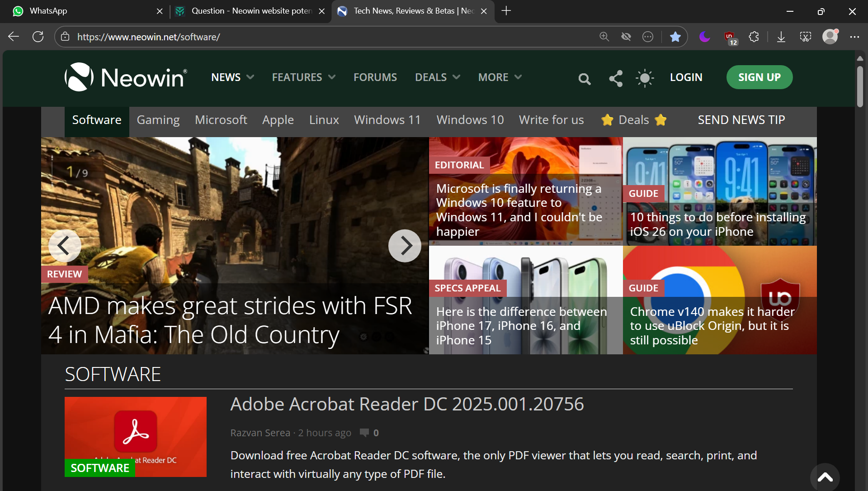
Task: Toggle the favorites star for this page
Action: coord(675,37)
